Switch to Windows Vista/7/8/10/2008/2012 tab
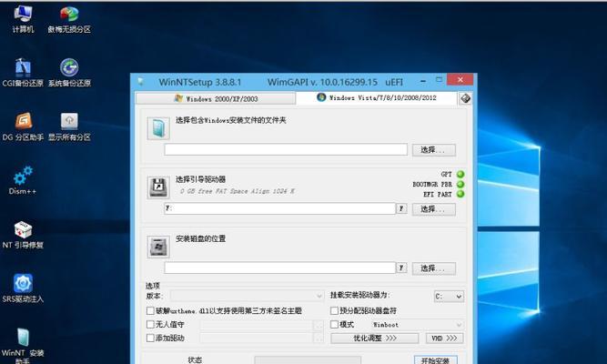Image resolution: width=607 pixels, height=364 pixels. click(x=377, y=97)
